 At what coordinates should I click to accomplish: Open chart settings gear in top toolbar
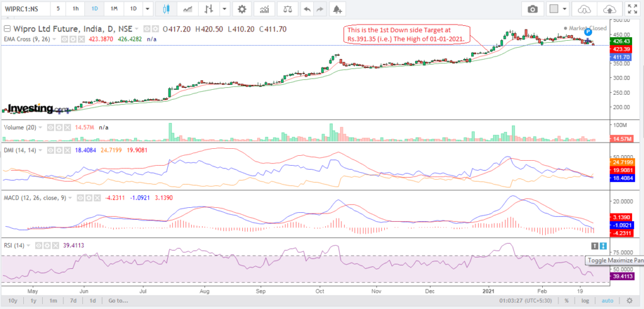pyautogui.click(x=242, y=9)
